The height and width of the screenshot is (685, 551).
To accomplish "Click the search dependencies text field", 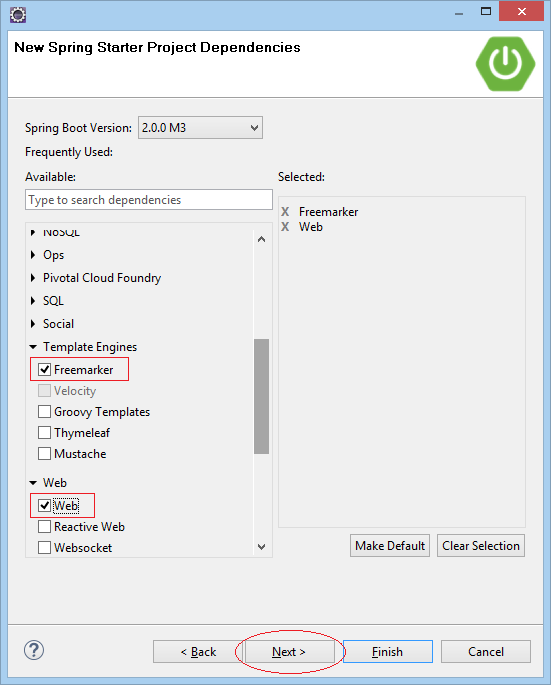I will 149,200.
